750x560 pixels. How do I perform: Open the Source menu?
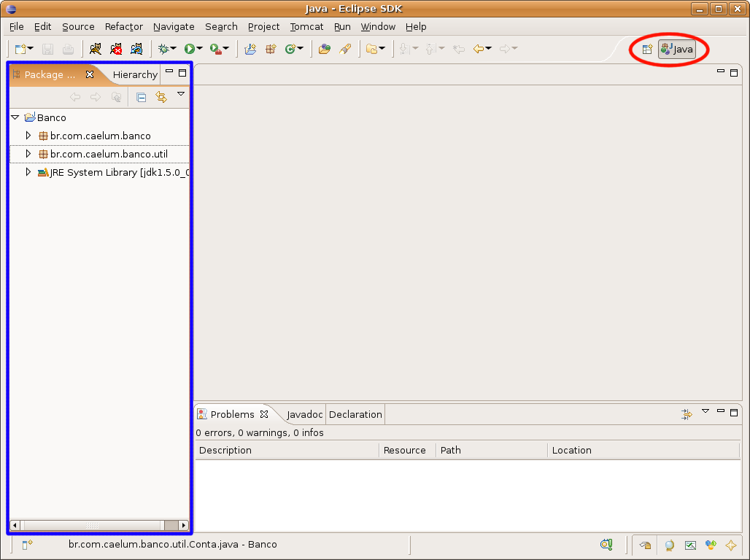tap(79, 27)
